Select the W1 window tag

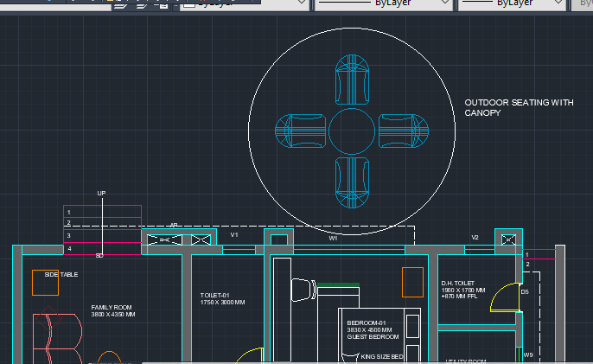(333, 238)
